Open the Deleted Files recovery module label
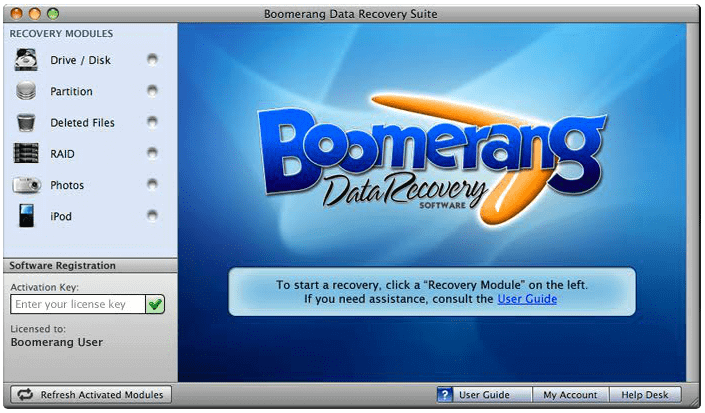 pyautogui.click(x=82, y=122)
